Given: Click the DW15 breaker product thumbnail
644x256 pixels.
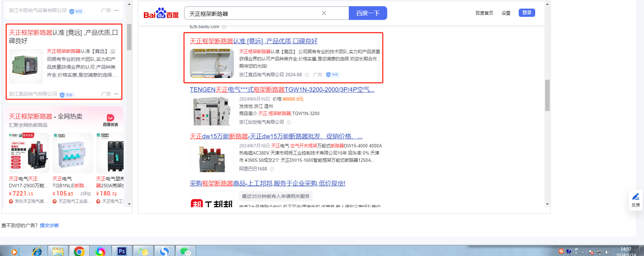Looking at the screenshot, I should (212, 158).
